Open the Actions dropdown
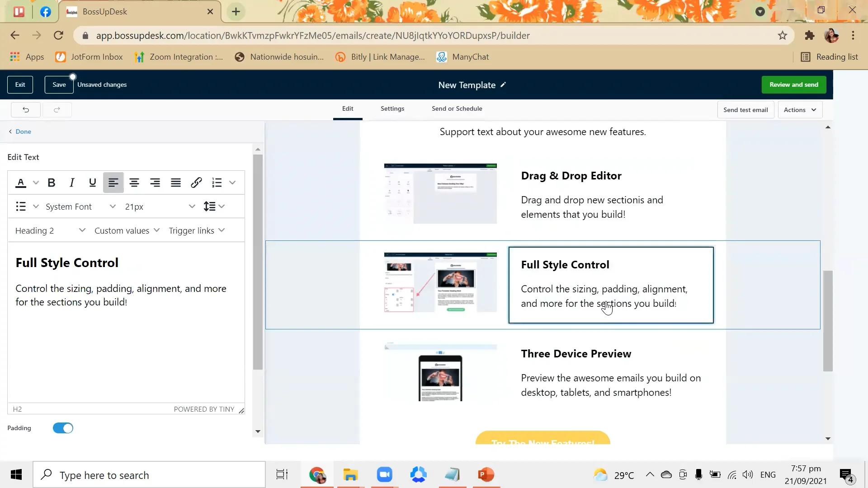Viewport: 868px width, 488px height. pos(800,110)
